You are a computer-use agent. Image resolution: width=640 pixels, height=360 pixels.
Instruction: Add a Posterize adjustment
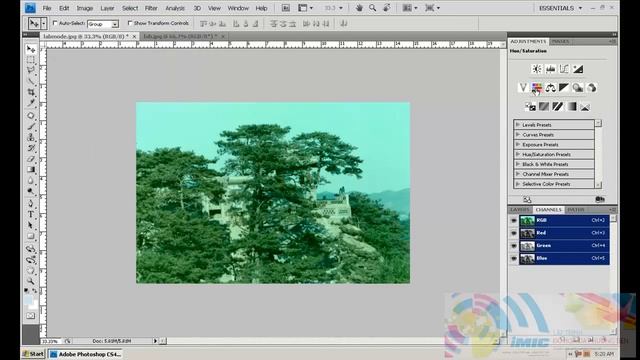pyautogui.click(x=544, y=107)
